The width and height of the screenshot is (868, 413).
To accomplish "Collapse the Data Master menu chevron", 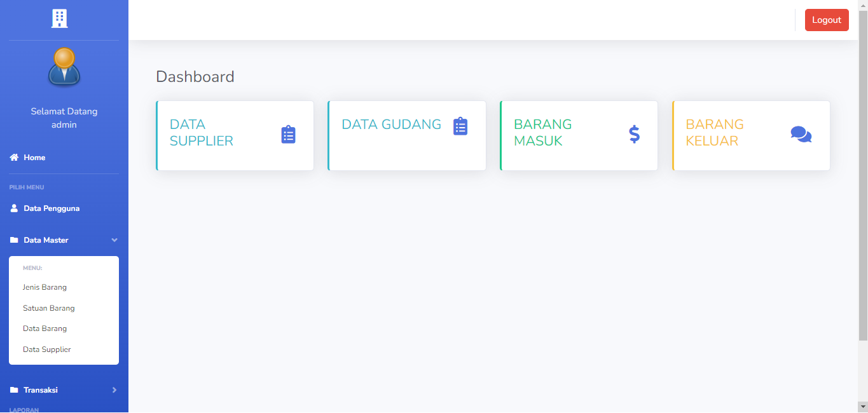I will click(x=114, y=240).
